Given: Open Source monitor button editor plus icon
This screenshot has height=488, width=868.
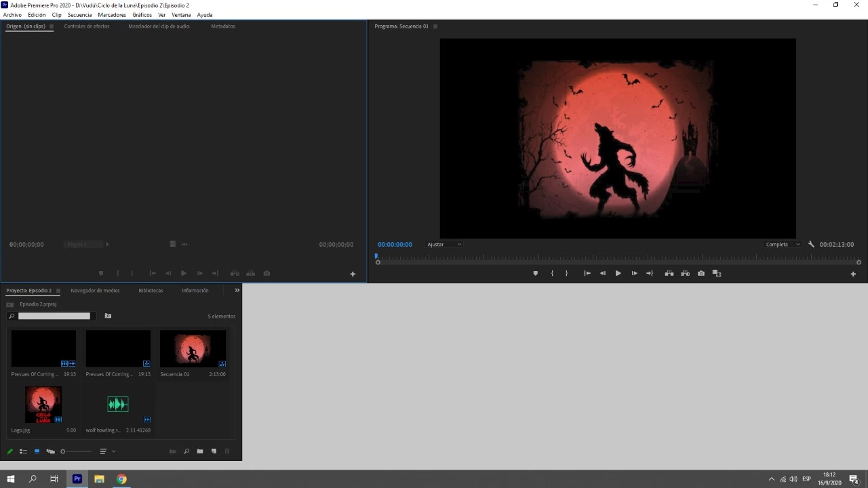Looking at the screenshot, I should tap(353, 274).
